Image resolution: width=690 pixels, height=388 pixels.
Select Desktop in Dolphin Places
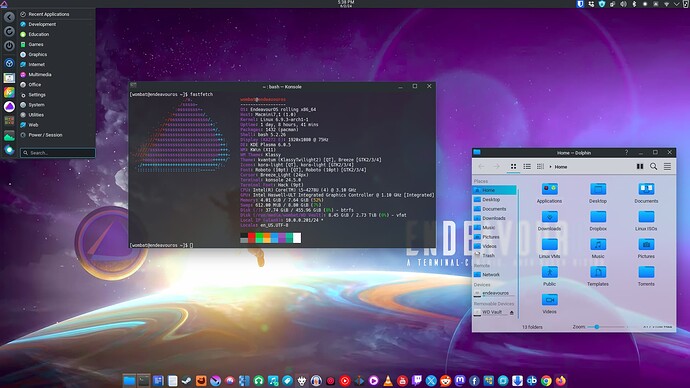495,200
